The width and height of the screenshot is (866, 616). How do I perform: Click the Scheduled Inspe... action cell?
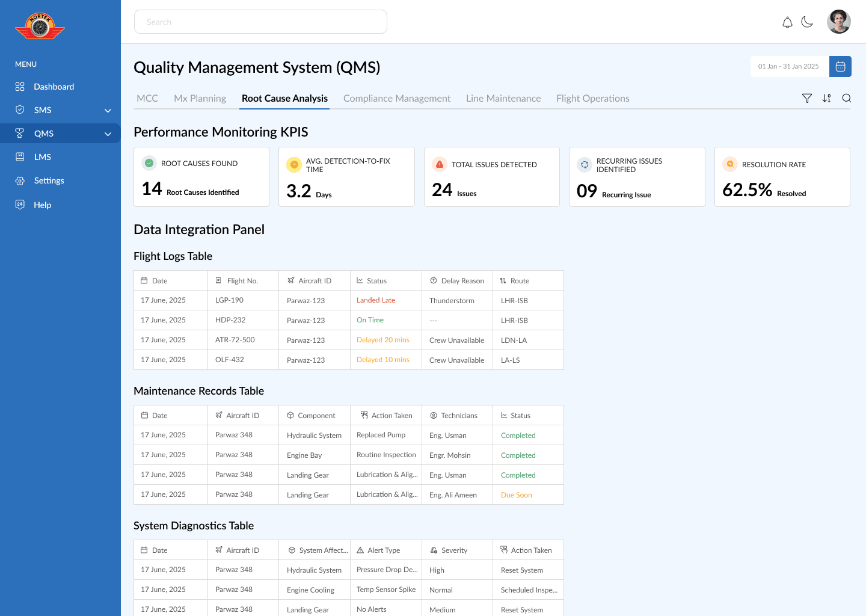point(529,590)
